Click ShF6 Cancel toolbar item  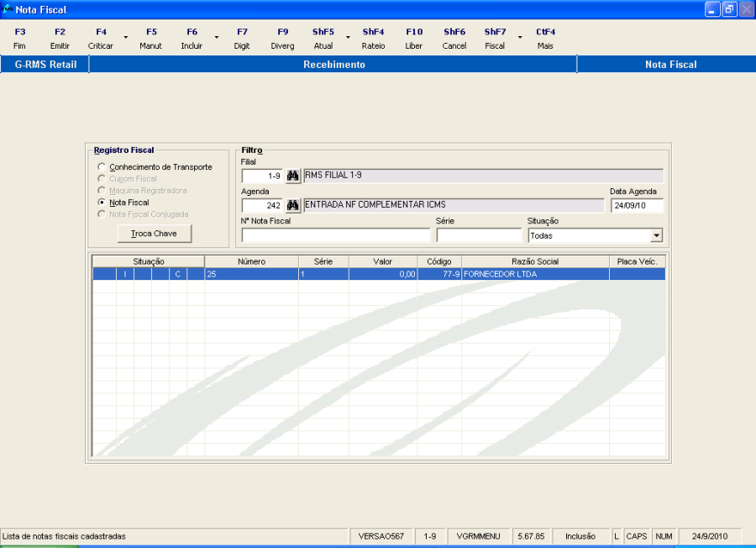tap(454, 39)
